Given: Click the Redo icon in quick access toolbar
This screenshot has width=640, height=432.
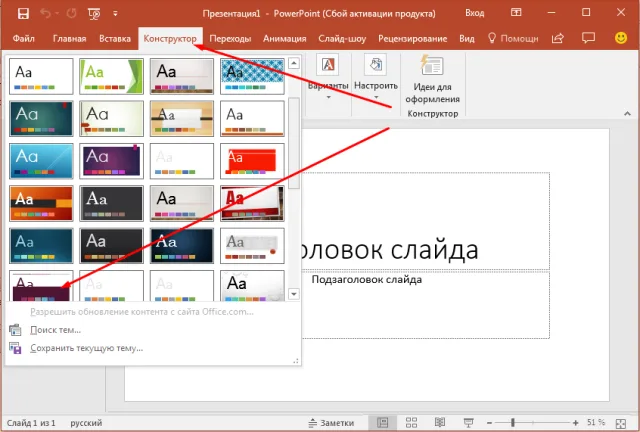Looking at the screenshot, I should (x=72, y=13).
